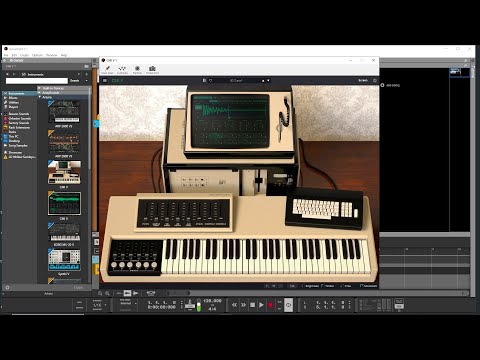This screenshot has height=360, width=480.
Task: Select Effects in Browser sidebar
Action: coord(13,98)
